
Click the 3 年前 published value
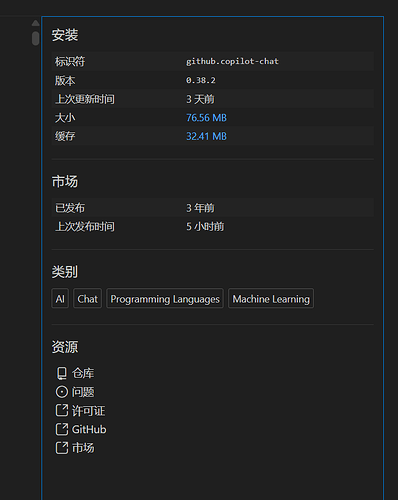200,208
